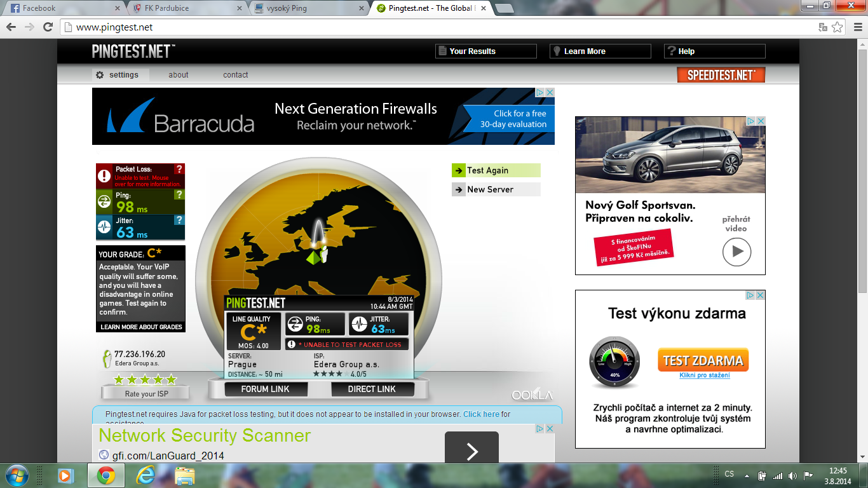Run the test again
Screen dimensions: 868x488
[496, 170]
